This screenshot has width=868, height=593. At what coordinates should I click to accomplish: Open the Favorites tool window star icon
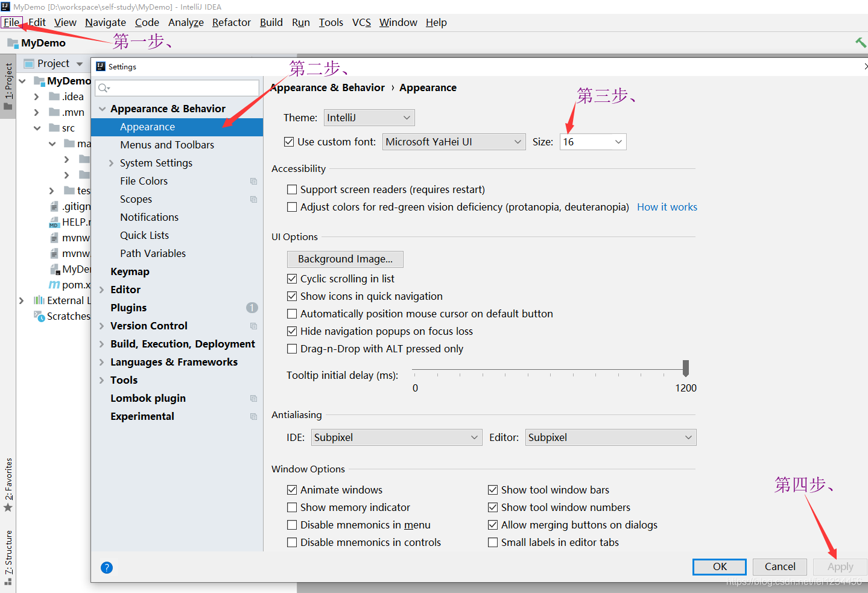click(x=8, y=507)
